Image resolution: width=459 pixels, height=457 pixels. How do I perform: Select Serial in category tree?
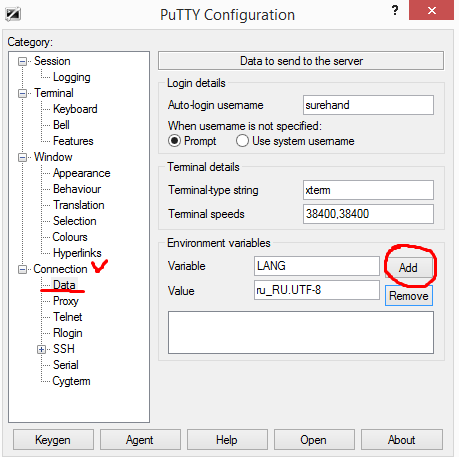pos(66,365)
